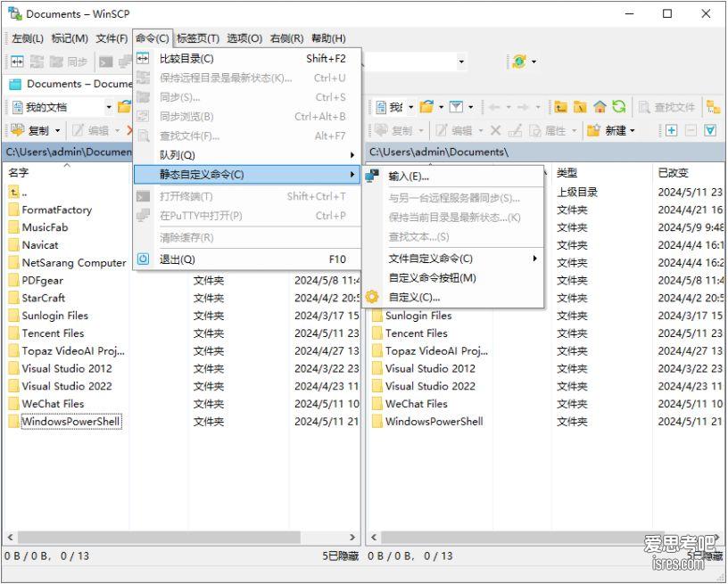Click the right panel unselect files minus icon
Image resolution: width=728 pixels, height=584 pixels.
coord(691,131)
